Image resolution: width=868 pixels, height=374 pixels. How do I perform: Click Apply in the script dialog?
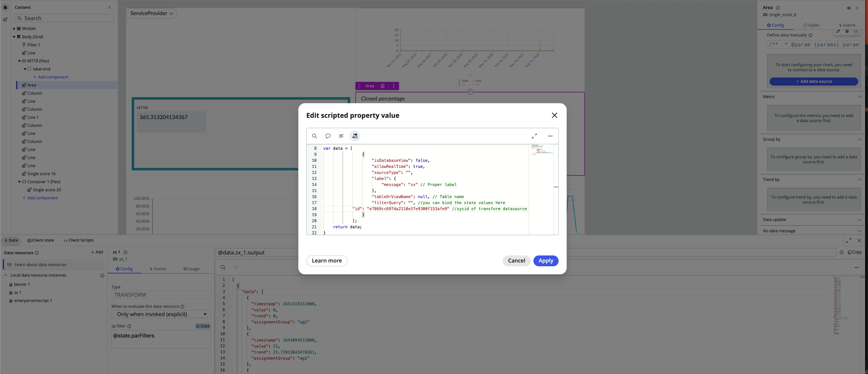pos(546,260)
